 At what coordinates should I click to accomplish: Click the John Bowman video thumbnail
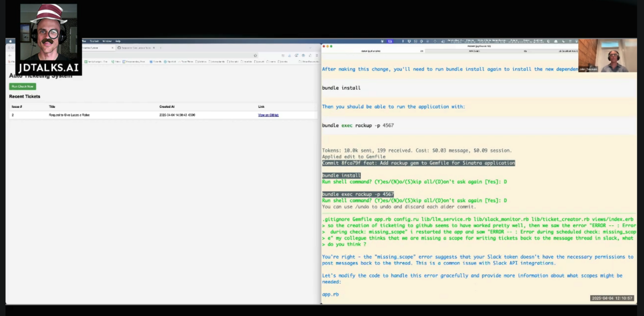tap(607, 56)
